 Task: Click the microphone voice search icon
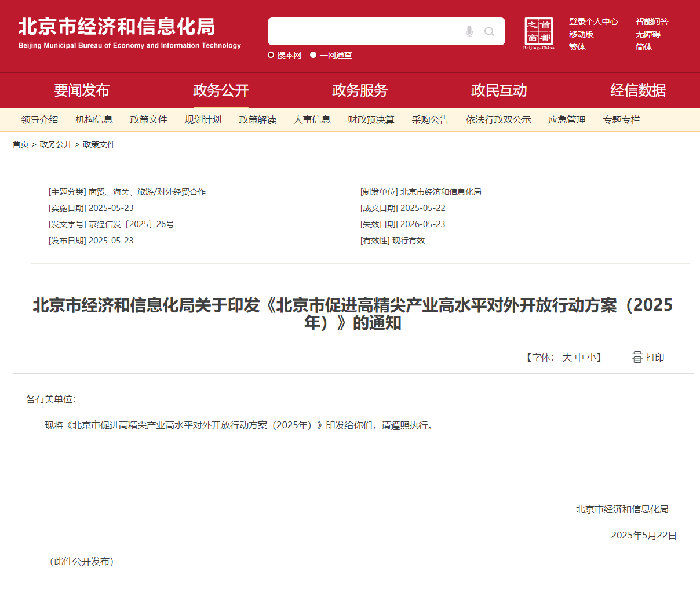[x=469, y=31]
